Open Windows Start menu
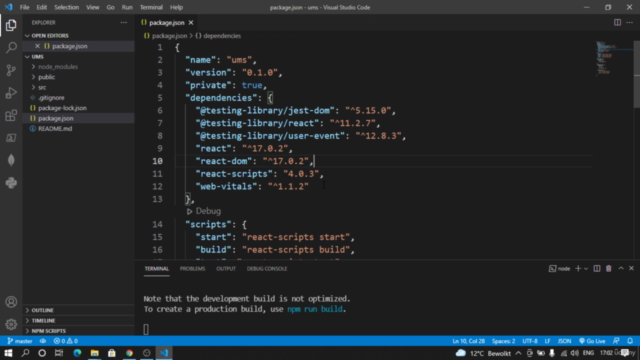The width and height of the screenshot is (640, 360). pos(8,353)
